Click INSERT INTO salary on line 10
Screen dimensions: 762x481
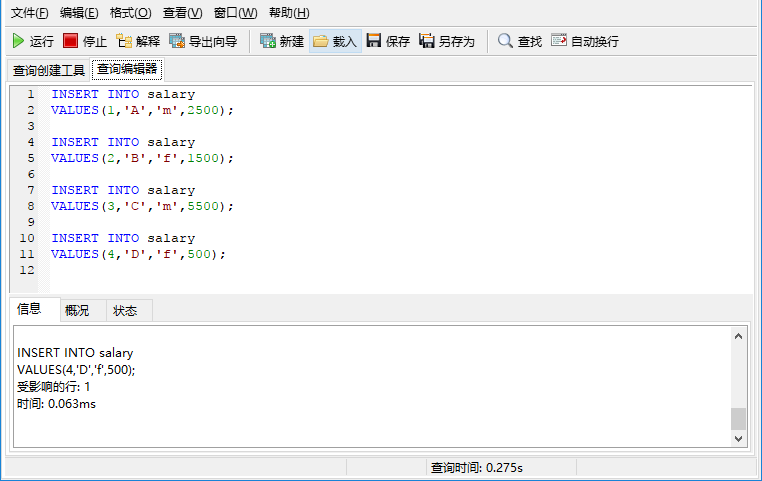123,239
